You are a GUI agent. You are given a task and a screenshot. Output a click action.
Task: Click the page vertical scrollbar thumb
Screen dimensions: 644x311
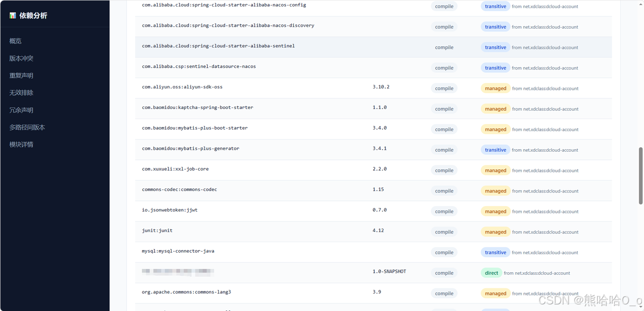[640, 176]
